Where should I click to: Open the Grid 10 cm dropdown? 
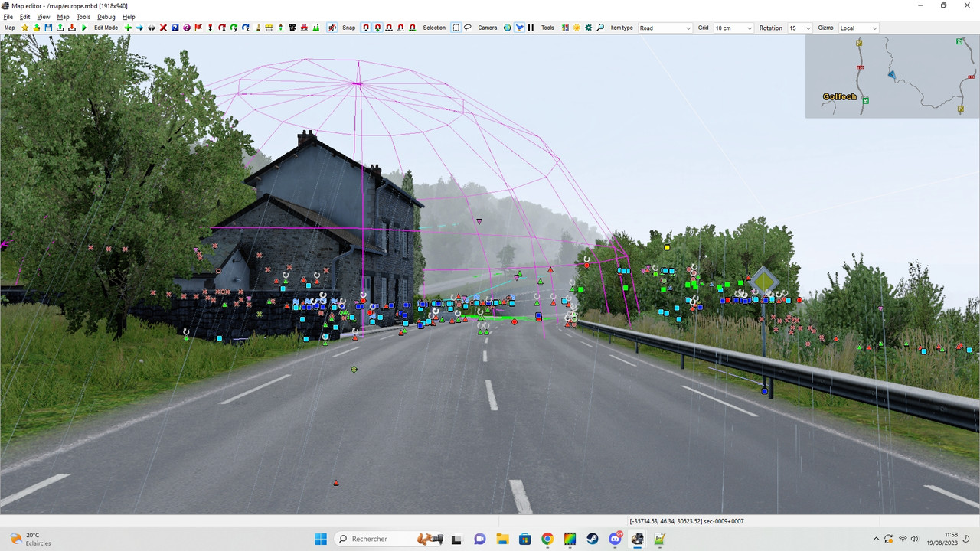pyautogui.click(x=733, y=28)
